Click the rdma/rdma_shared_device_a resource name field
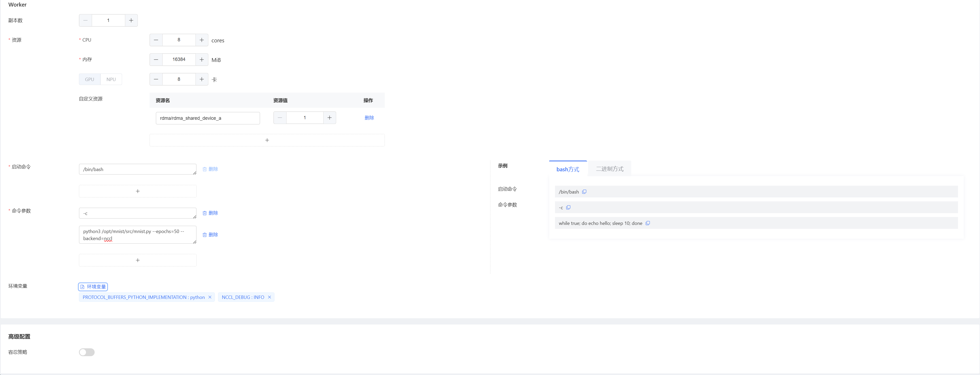The height and width of the screenshot is (375, 980). pos(208,118)
